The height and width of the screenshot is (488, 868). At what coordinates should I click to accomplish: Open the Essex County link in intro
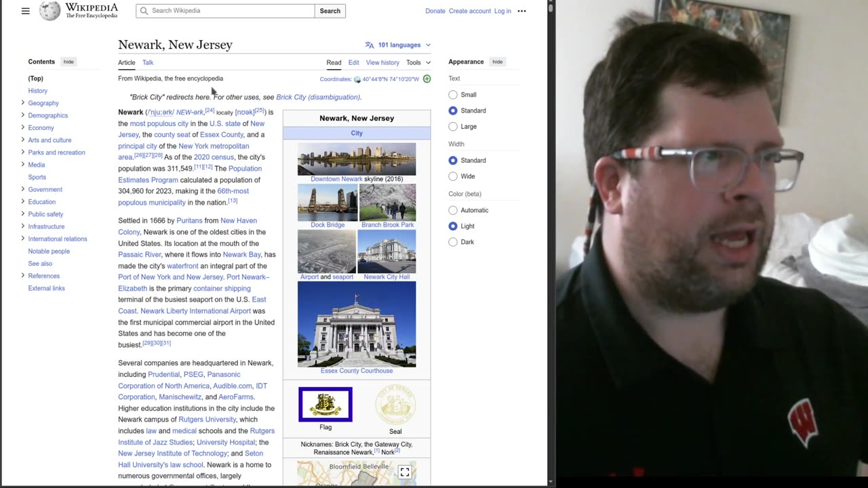[222, 135]
